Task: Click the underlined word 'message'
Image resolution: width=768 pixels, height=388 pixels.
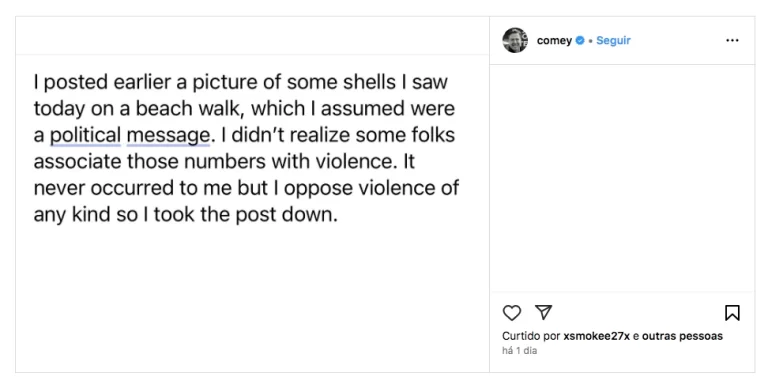Action: tap(168, 136)
